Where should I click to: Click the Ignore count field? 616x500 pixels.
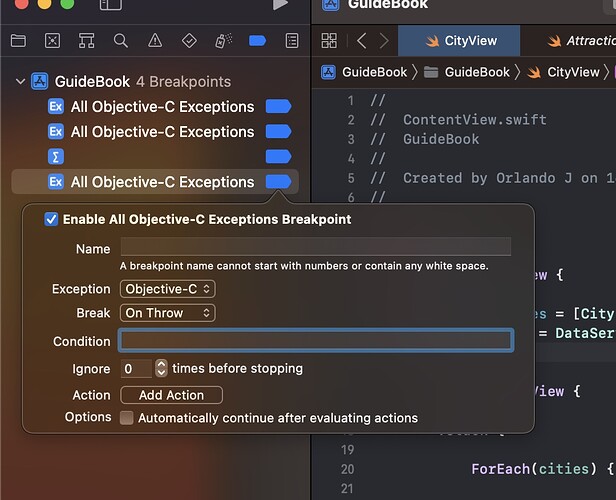pyautogui.click(x=136, y=368)
